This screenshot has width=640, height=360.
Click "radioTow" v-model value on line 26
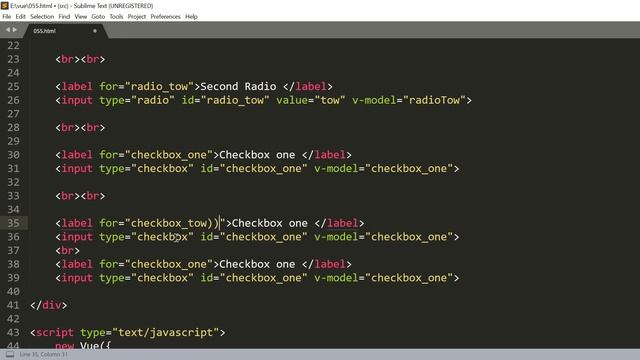[434, 100]
